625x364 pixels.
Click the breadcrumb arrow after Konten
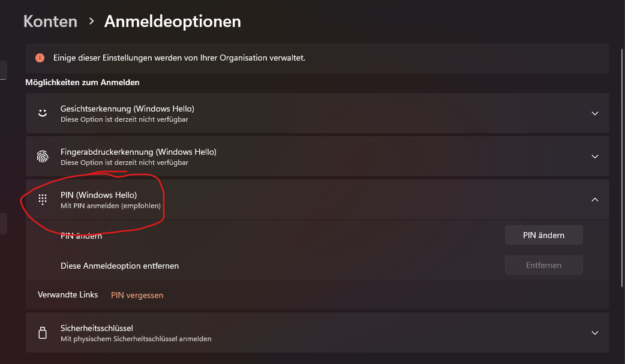click(x=91, y=21)
